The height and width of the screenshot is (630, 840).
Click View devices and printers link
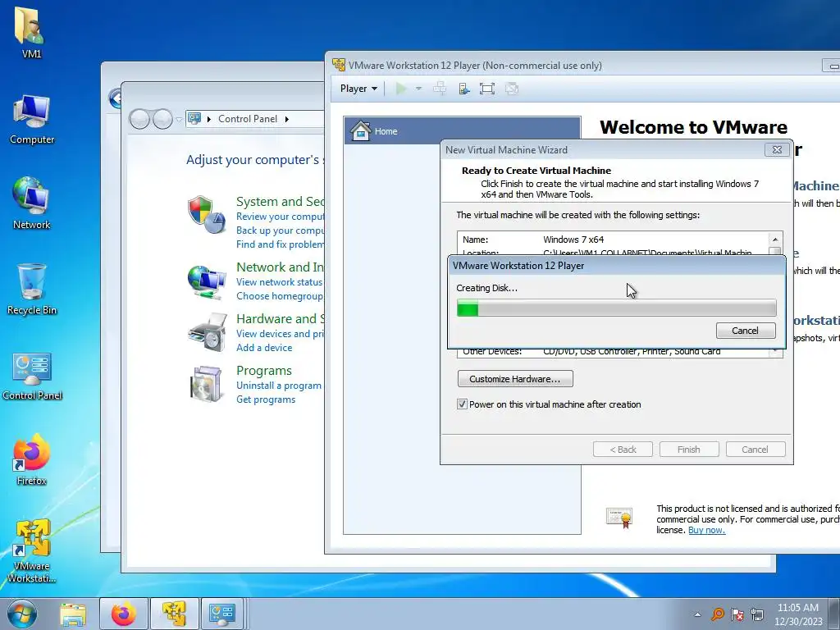(281, 333)
